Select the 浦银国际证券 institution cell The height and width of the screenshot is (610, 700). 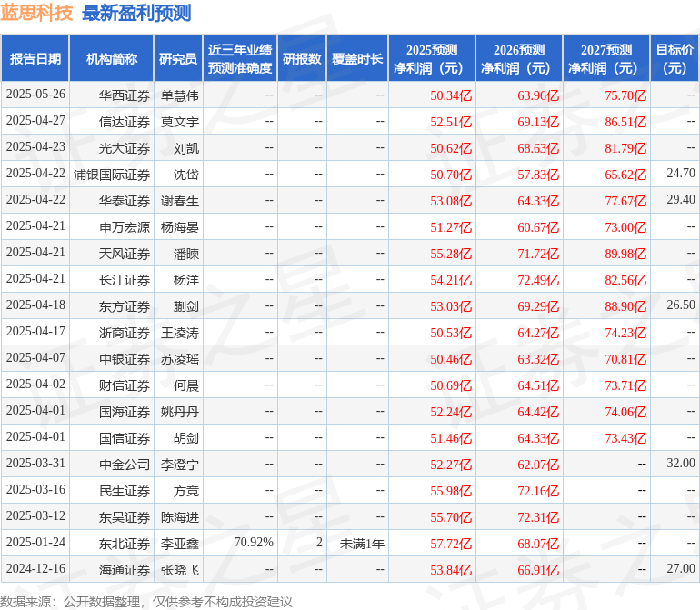(x=112, y=175)
